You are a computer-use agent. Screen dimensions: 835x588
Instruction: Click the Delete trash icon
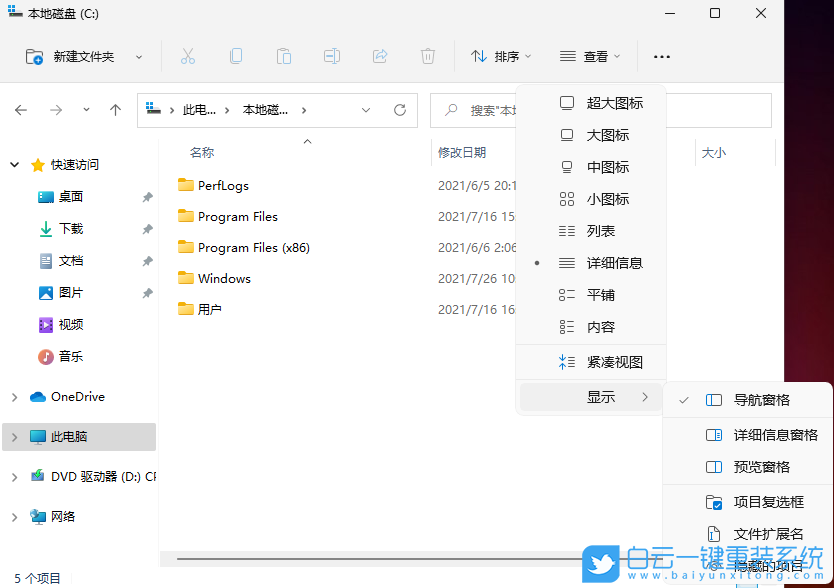(428, 56)
